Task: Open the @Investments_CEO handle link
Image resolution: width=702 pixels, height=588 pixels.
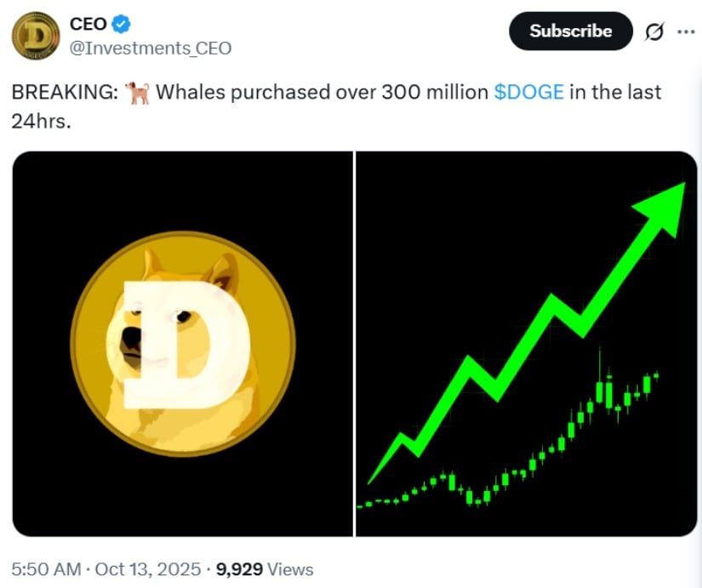Action: [150, 49]
